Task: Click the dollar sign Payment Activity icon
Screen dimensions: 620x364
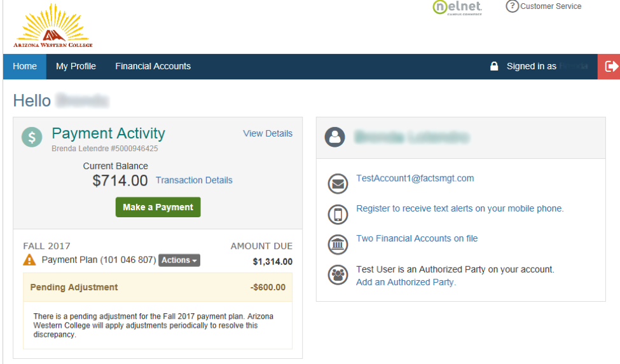Action: (x=32, y=137)
